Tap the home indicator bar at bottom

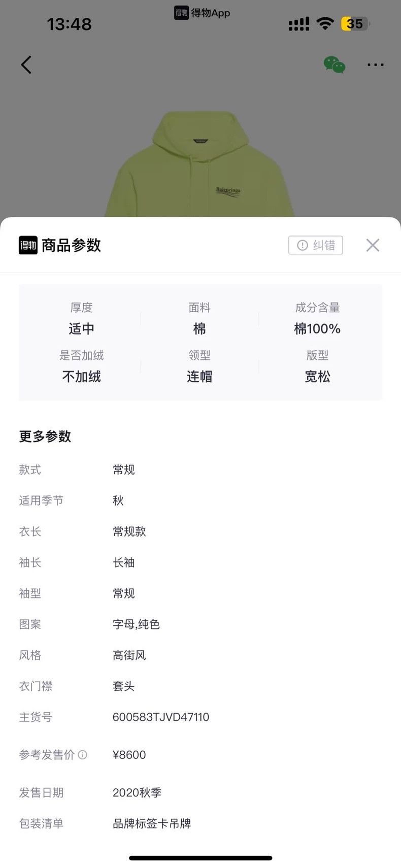201,858
